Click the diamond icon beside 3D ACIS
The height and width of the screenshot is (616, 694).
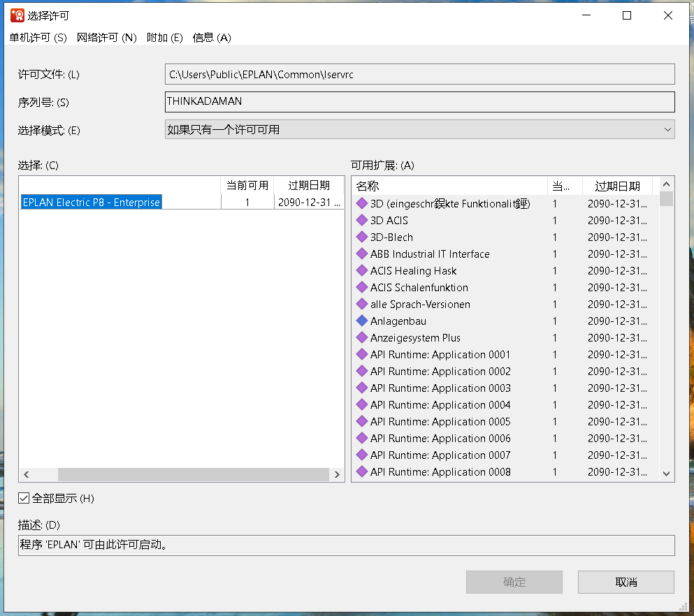pos(361,221)
